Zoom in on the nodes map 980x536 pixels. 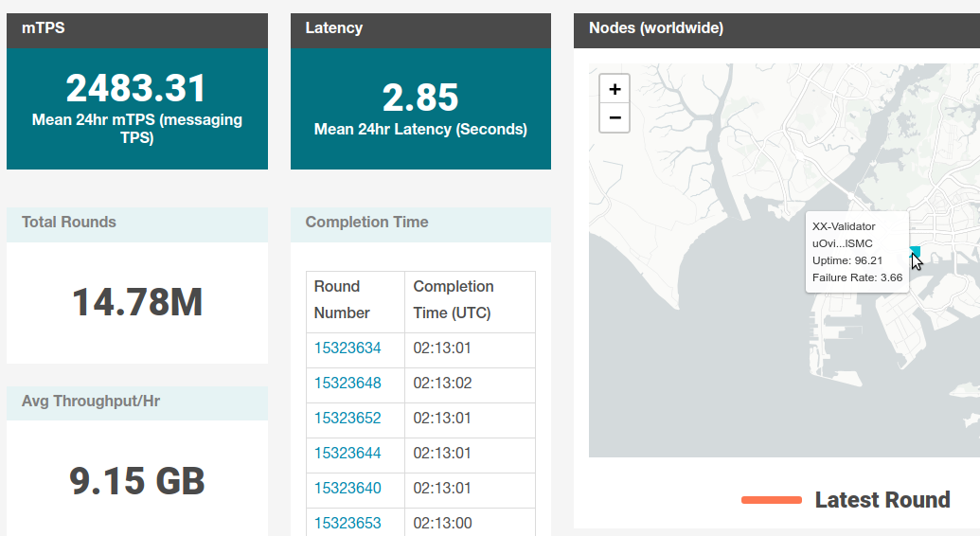click(615, 89)
